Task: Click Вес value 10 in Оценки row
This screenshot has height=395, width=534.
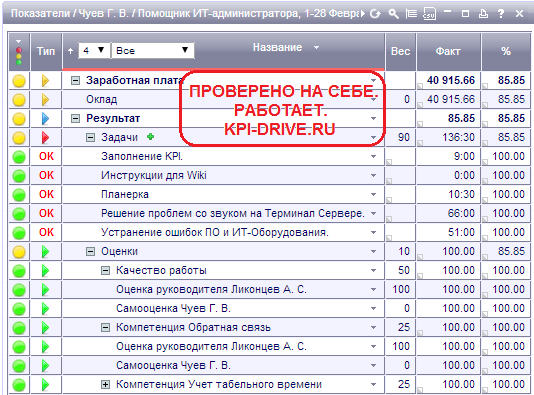Action: point(404,252)
